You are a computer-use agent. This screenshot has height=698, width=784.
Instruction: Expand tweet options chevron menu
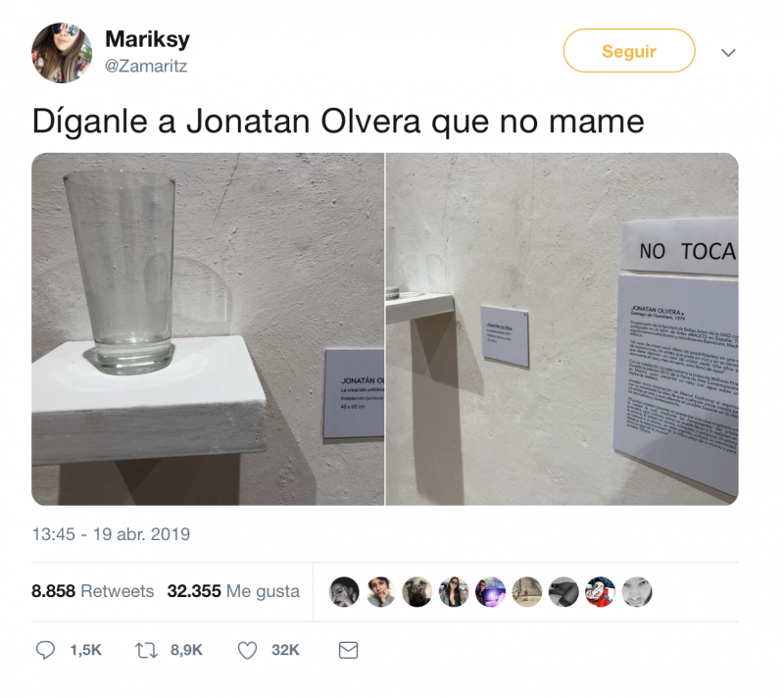pos(728,52)
